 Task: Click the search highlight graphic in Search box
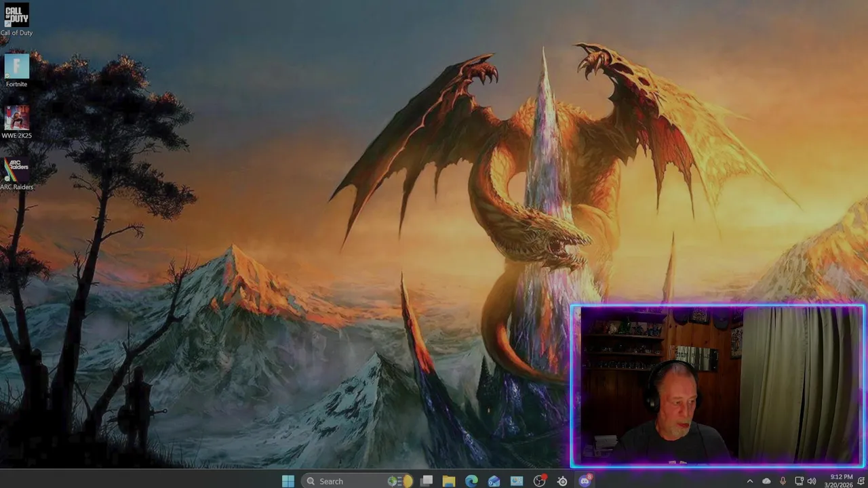click(399, 481)
